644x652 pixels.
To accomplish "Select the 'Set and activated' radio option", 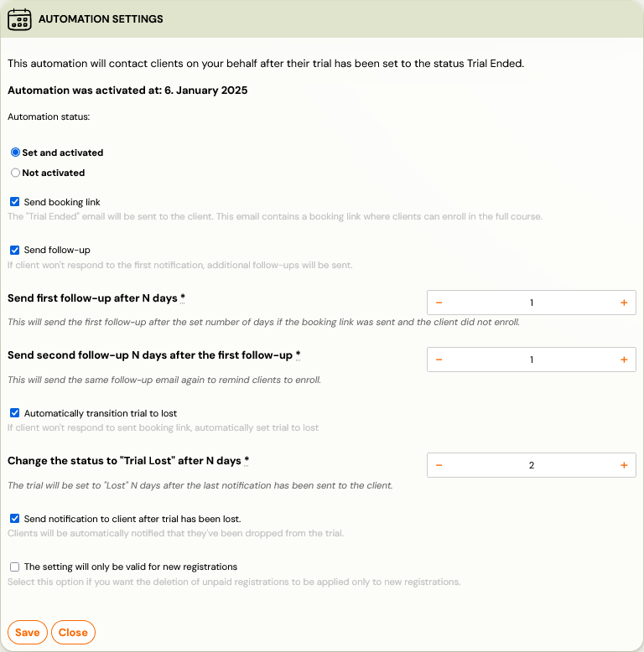I will pyautogui.click(x=15, y=153).
